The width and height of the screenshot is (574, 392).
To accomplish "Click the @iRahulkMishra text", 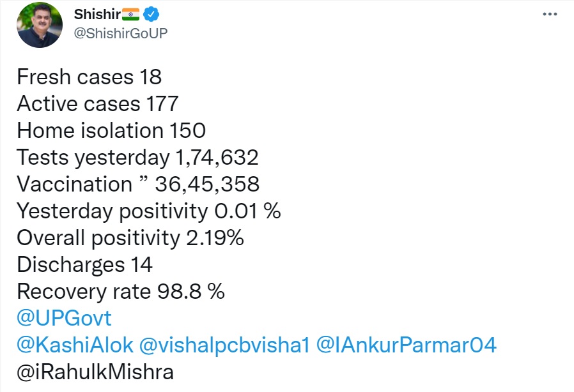I will coord(95,372).
